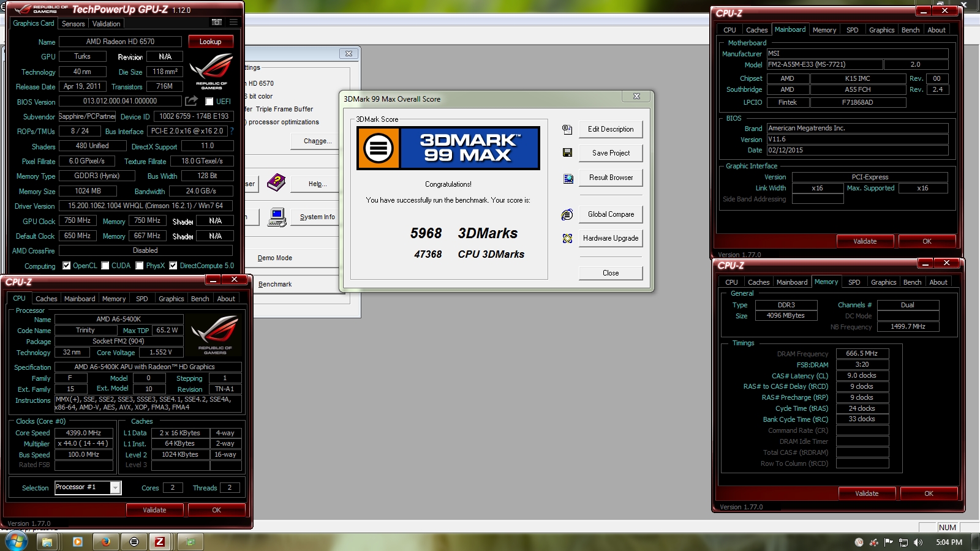Open Bench tab in top-right CPU-Z Mainboard window
Viewport: 980px width, 551px height.
tap(910, 30)
